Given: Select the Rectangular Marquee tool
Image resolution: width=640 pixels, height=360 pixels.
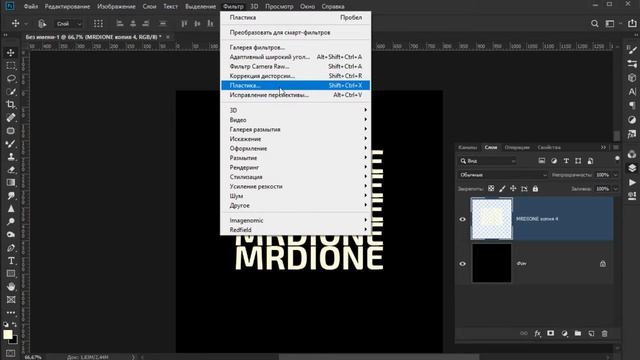Looking at the screenshot, I should pyautogui.click(x=11, y=66).
